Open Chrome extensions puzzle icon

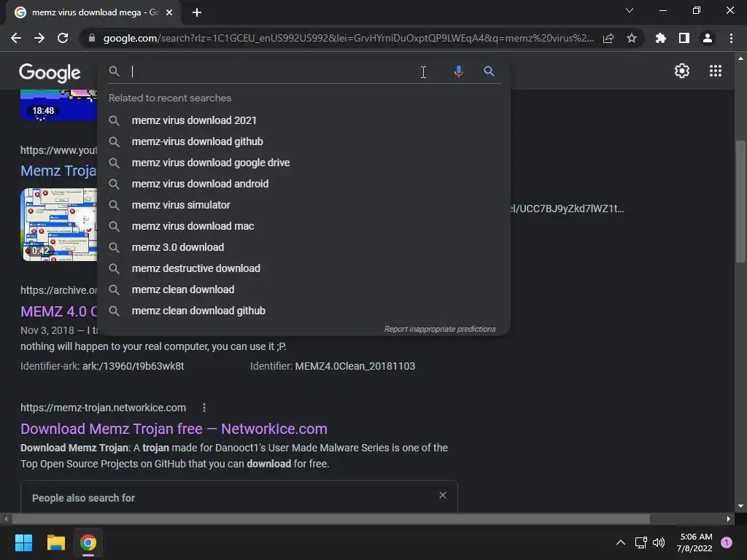click(x=661, y=38)
